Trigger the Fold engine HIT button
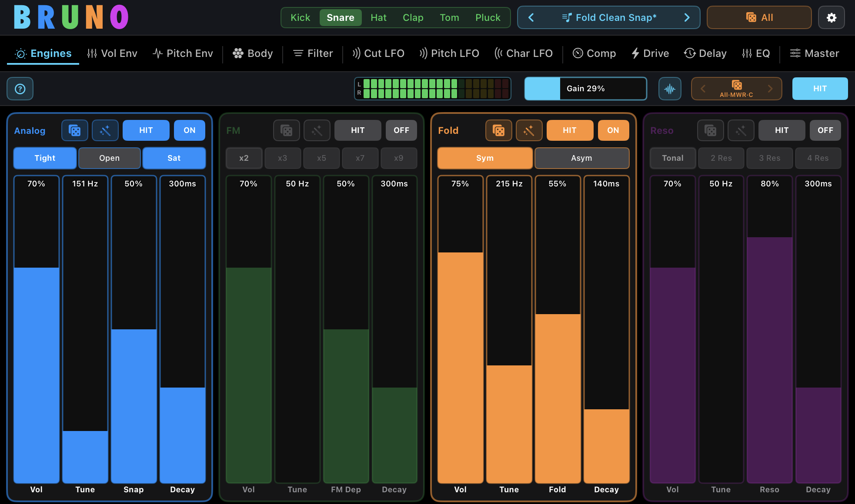Image resolution: width=855 pixels, height=504 pixels. pyautogui.click(x=570, y=130)
